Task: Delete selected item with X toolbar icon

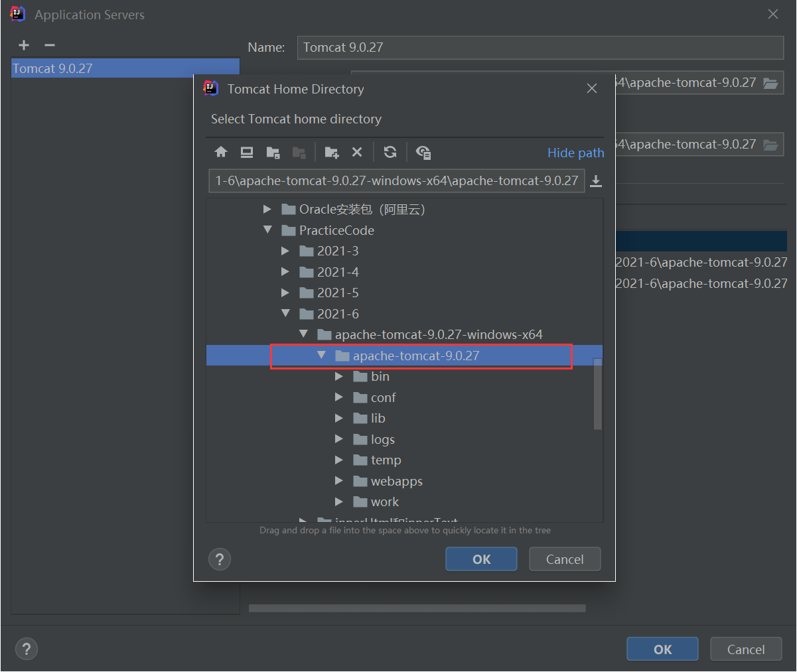Action: [357, 152]
